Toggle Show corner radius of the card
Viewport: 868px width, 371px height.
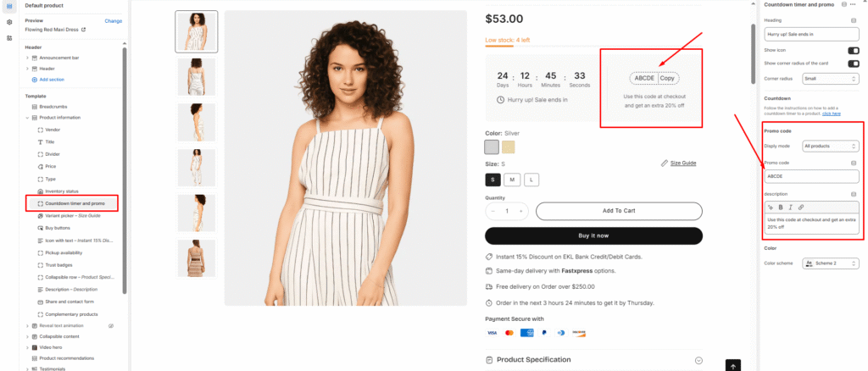(853, 64)
